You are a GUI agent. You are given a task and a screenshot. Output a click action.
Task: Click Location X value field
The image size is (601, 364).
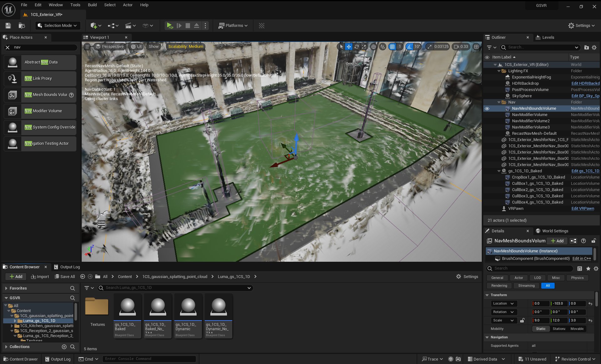[541, 304]
